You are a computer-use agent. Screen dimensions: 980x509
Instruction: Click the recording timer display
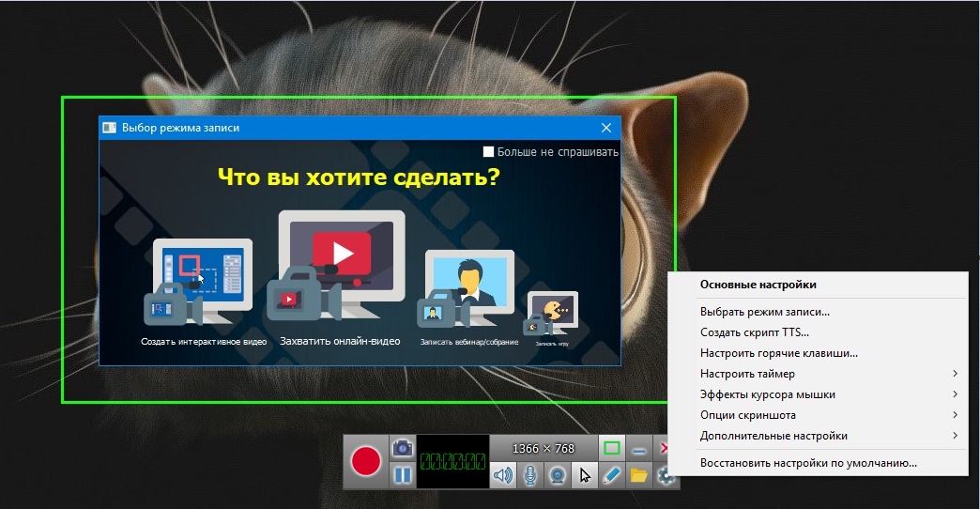coord(453,461)
